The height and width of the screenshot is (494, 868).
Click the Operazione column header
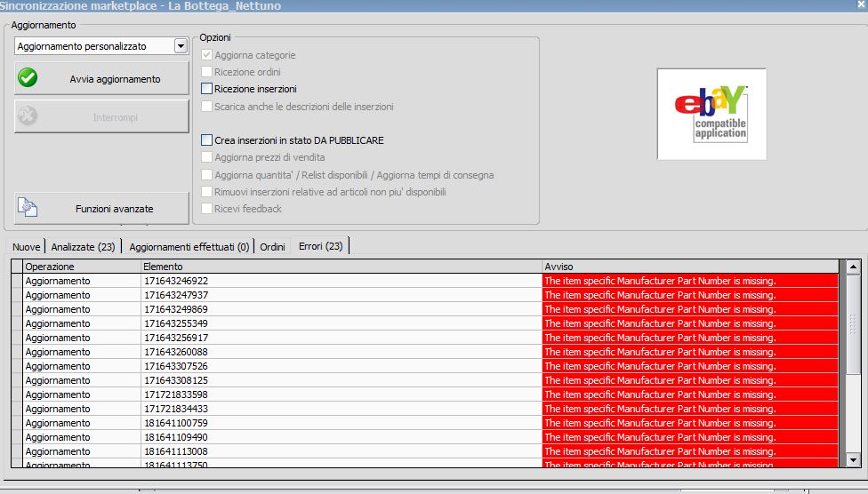(x=82, y=266)
